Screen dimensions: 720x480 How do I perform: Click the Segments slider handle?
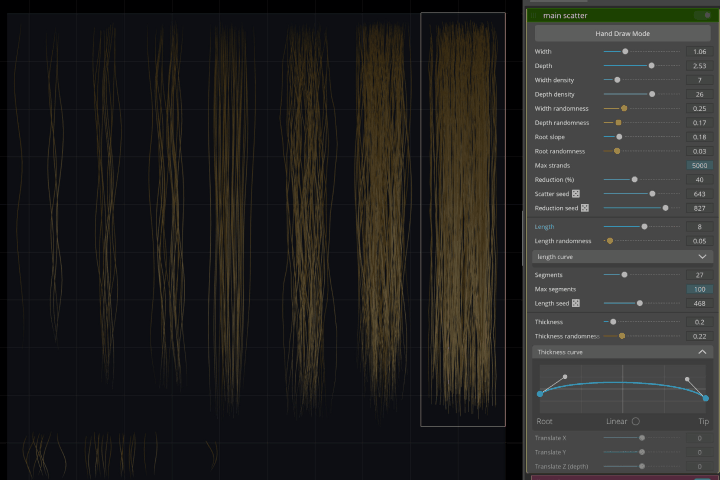624,275
